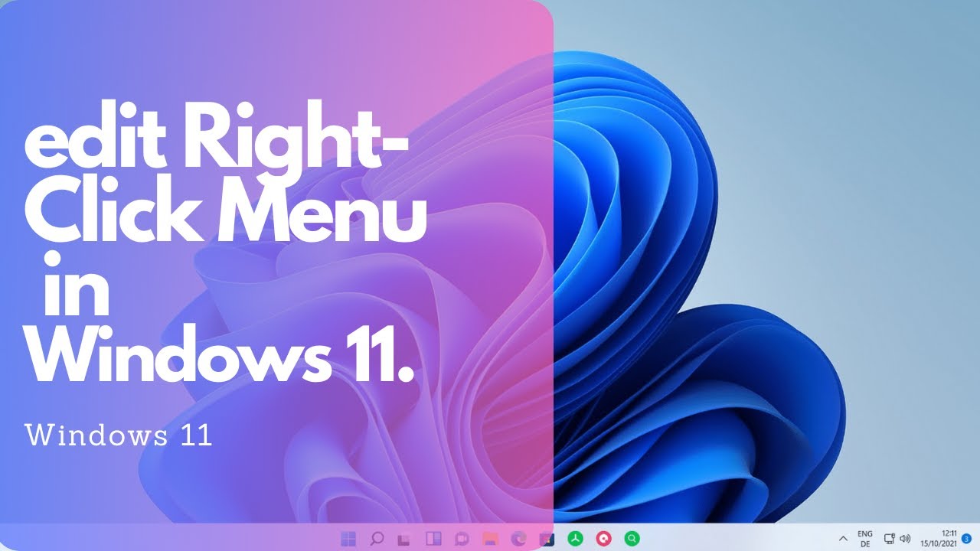Open Microsoft Store from the taskbar

(x=547, y=539)
